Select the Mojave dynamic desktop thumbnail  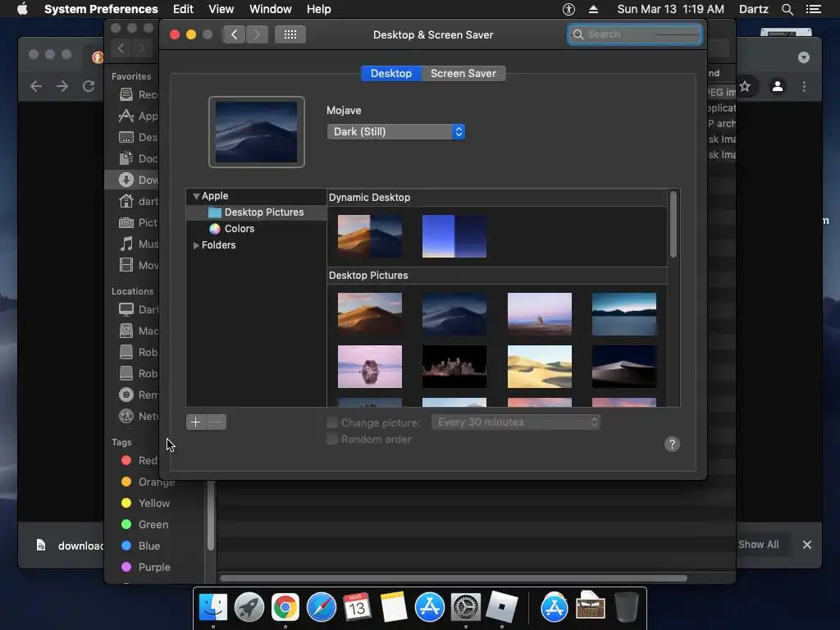click(370, 236)
